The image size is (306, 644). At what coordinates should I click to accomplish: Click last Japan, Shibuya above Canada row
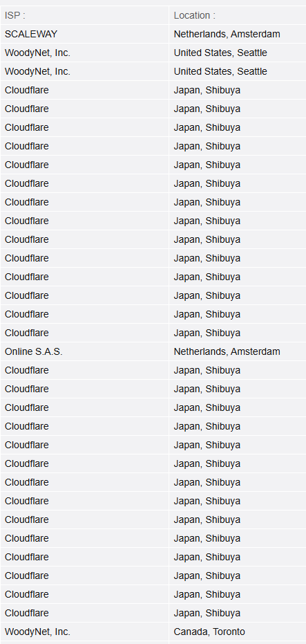click(238, 613)
